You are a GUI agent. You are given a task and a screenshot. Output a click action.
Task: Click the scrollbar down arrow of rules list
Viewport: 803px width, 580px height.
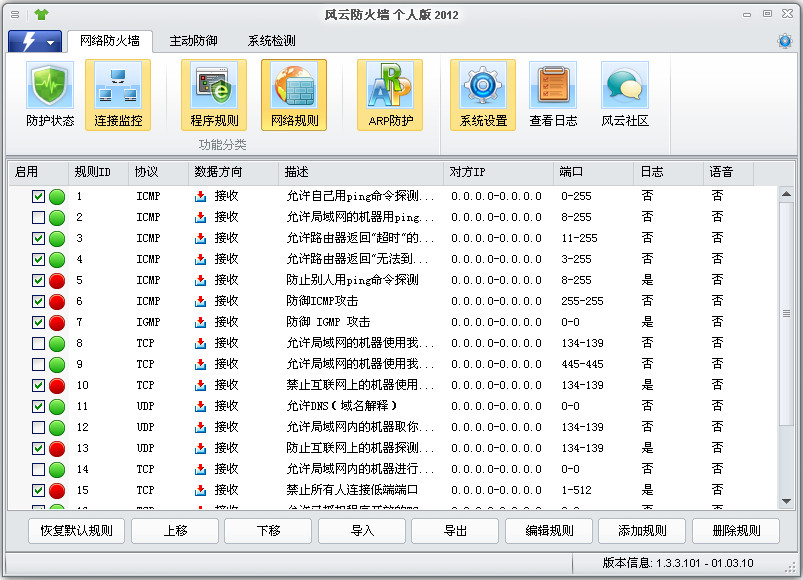pyautogui.click(x=787, y=502)
